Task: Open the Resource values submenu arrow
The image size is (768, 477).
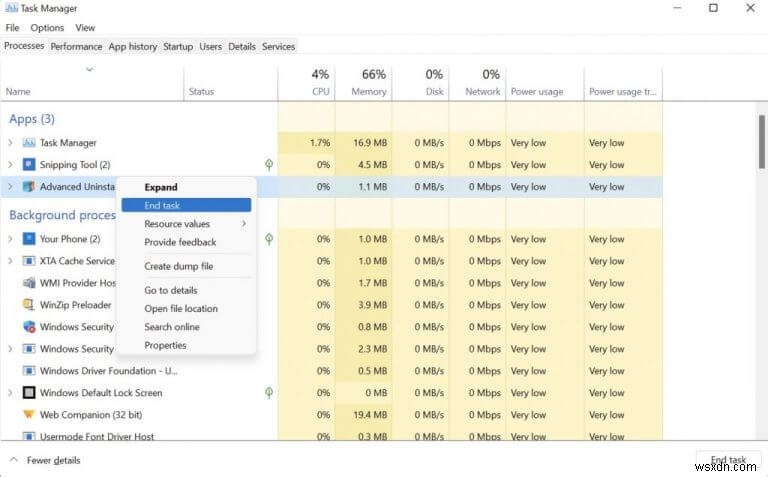Action: 244,224
